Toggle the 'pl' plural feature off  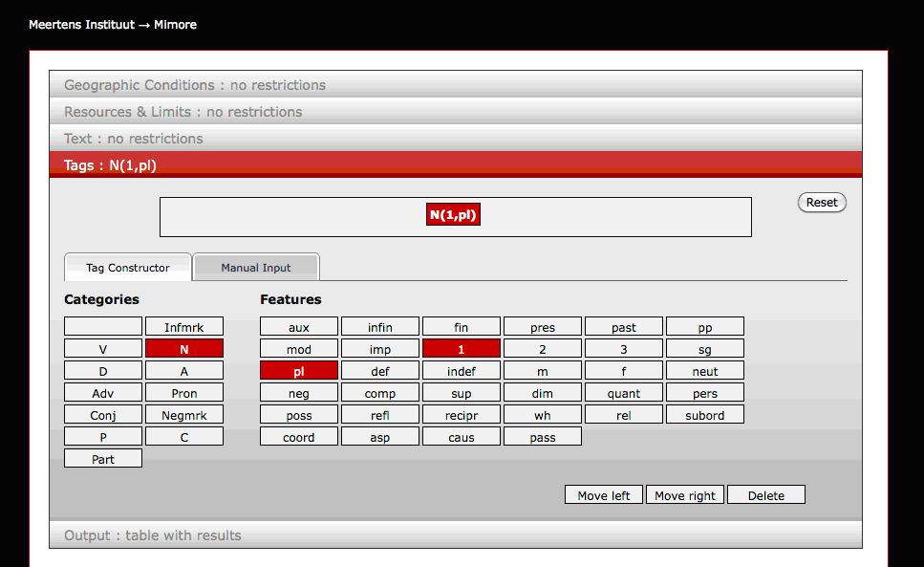[x=299, y=371]
